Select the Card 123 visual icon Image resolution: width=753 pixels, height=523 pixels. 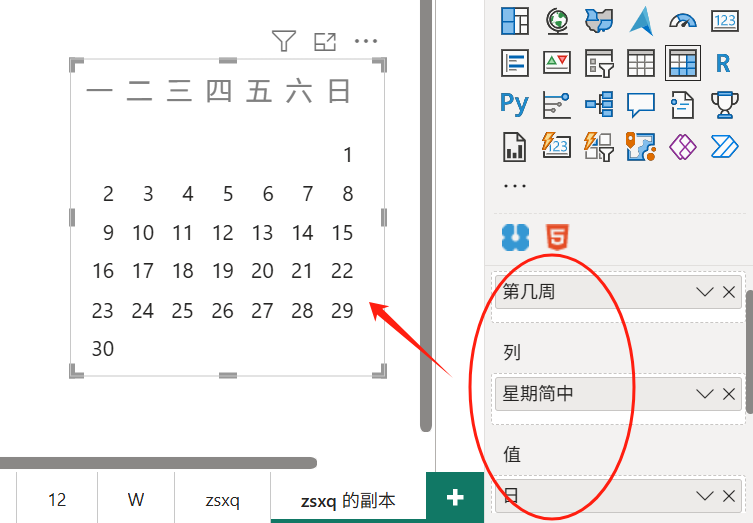(725, 21)
